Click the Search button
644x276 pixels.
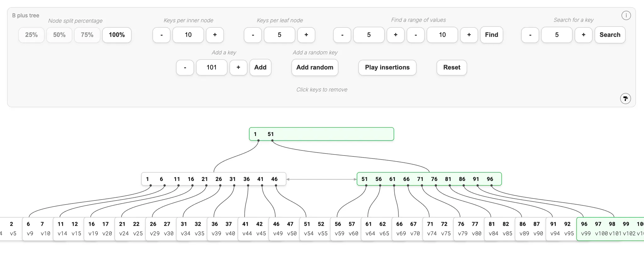(x=610, y=35)
